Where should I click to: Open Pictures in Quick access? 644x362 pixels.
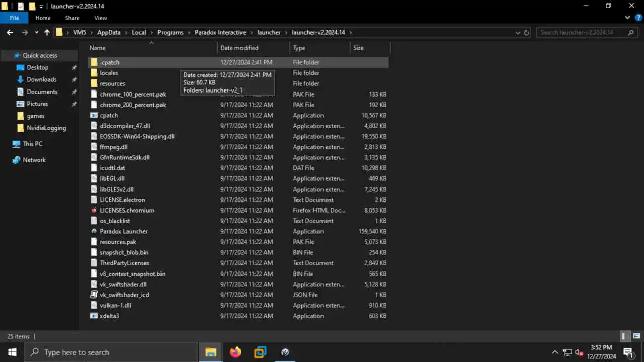[x=37, y=104]
